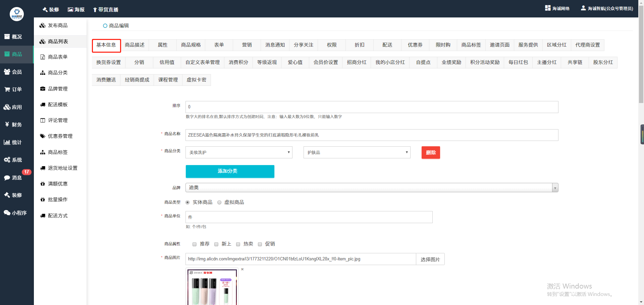
Task: Open 品牌管理 in submenu
Action: click(x=60, y=89)
